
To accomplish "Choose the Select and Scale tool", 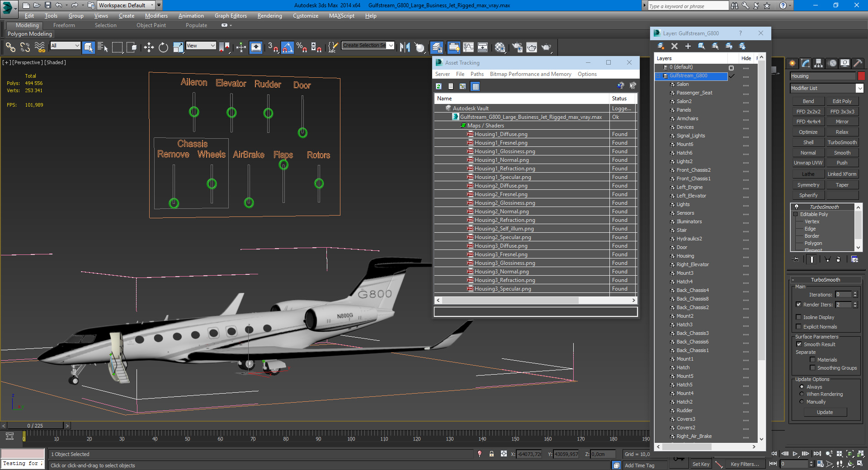I will 178,47.
